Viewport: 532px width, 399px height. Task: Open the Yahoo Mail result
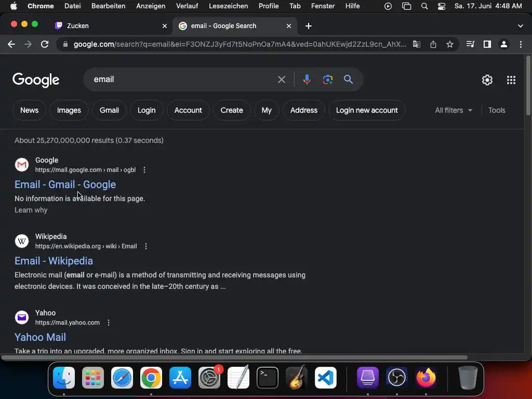coord(40,337)
